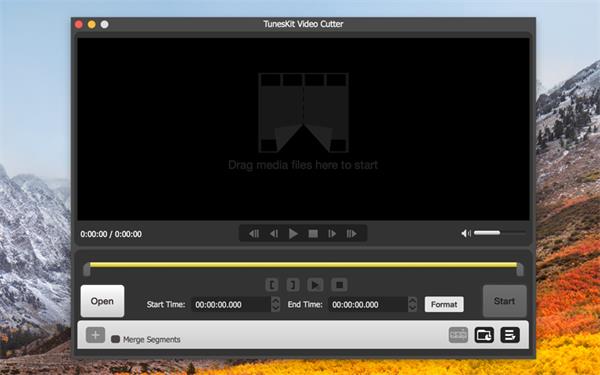Image resolution: width=600 pixels, height=375 pixels.
Task: Click the End Time stepper arrows
Action: (412, 304)
